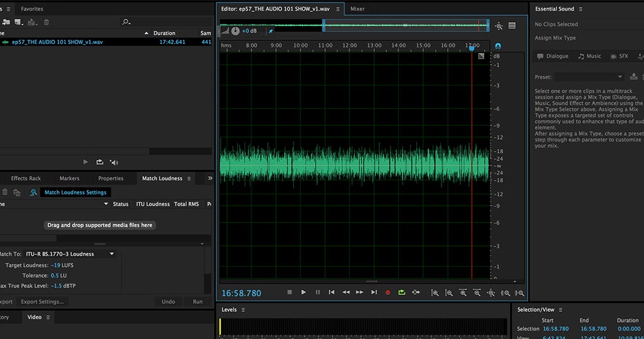Image resolution: width=644 pixels, height=339 pixels.
Task: Switch to the Mixer tab
Action: coord(357,9)
